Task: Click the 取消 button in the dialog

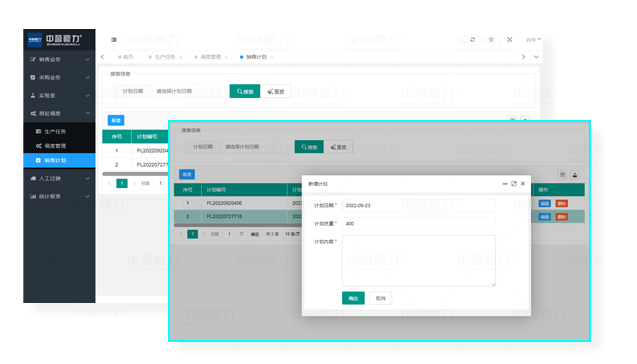Action: coord(380,298)
